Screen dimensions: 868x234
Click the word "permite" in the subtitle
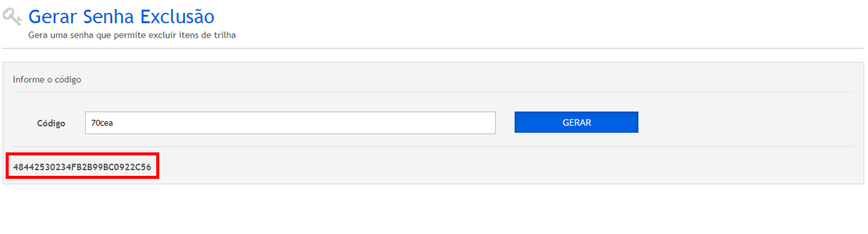tap(130, 35)
